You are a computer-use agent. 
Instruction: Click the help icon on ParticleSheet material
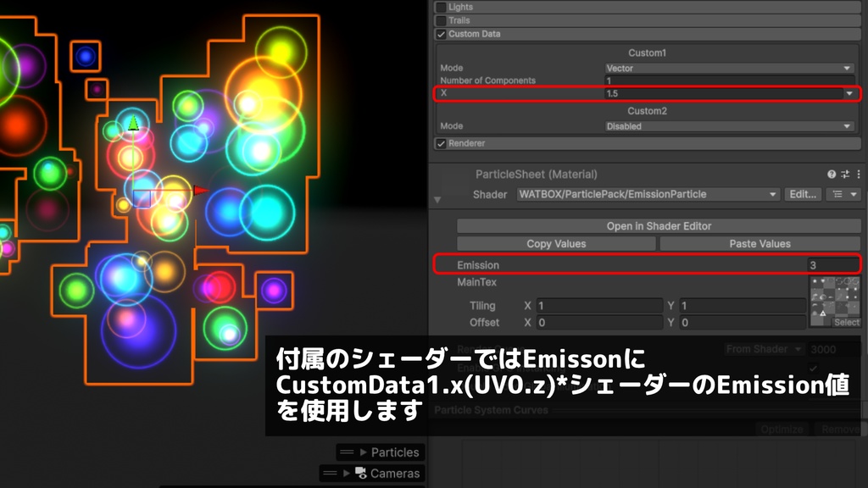832,174
